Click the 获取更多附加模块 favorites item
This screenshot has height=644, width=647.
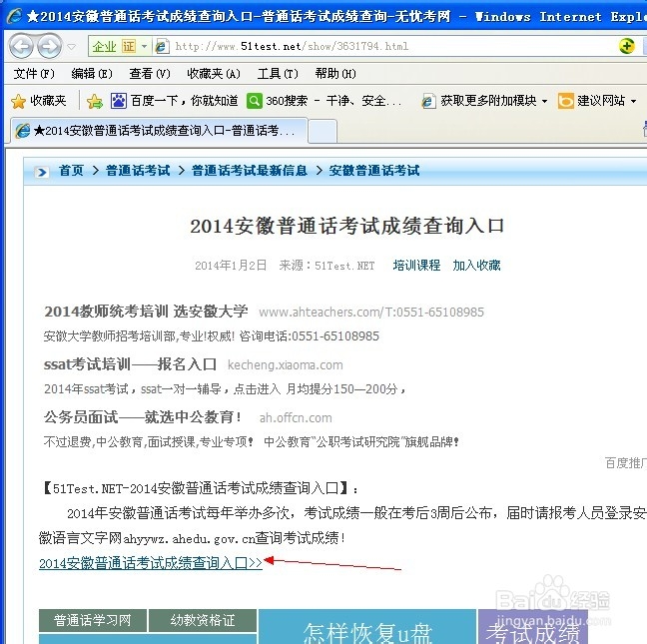(x=479, y=101)
